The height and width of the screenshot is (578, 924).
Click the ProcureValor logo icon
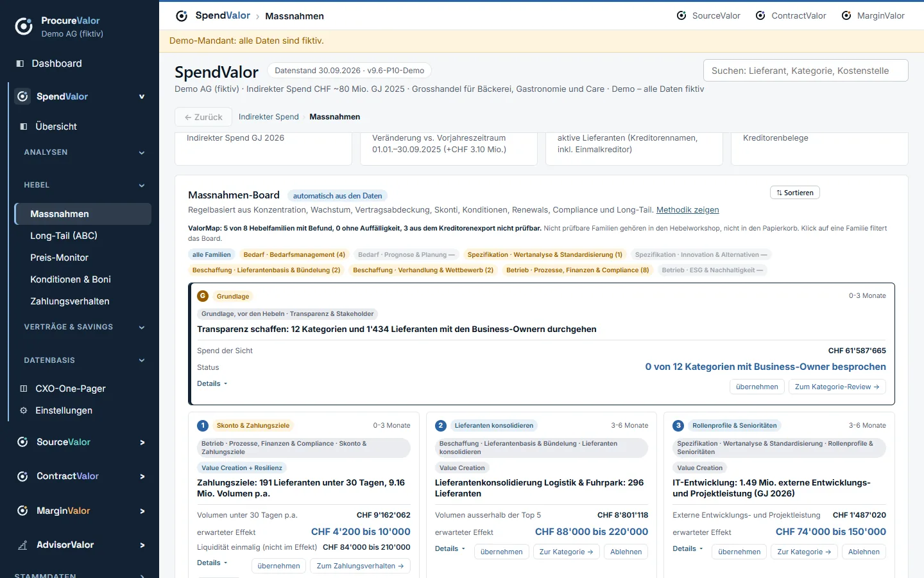click(x=24, y=26)
